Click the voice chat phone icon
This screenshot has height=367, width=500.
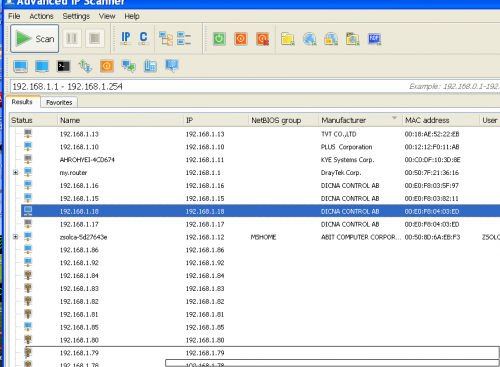pyautogui.click(x=150, y=66)
